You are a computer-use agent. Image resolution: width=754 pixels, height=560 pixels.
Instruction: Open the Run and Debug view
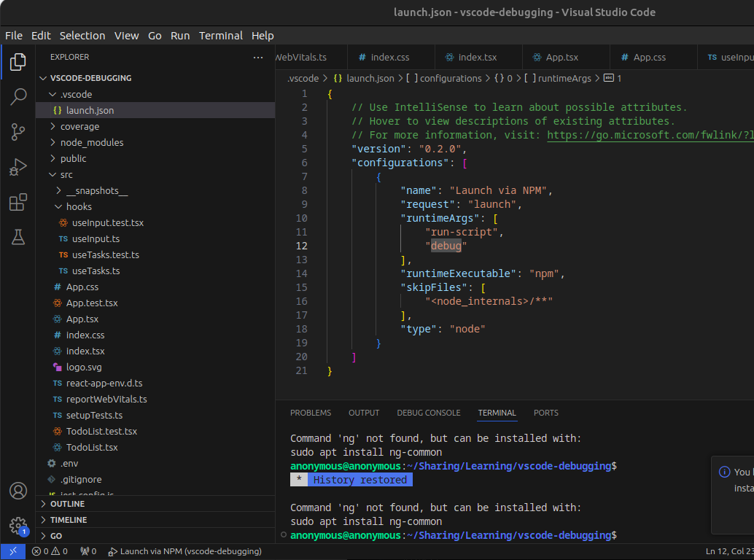point(18,167)
